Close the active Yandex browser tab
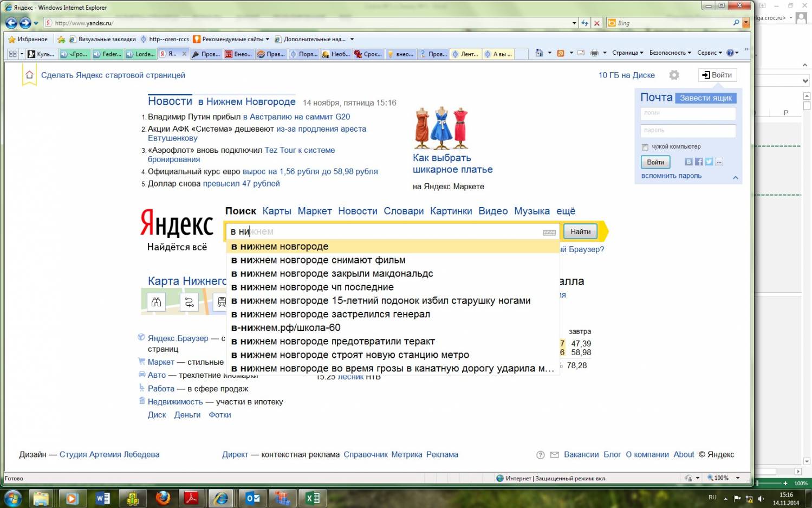 point(184,54)
